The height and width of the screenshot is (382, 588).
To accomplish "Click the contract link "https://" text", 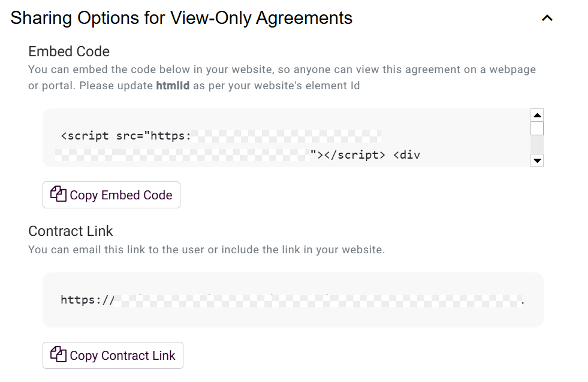I will 88,300.
